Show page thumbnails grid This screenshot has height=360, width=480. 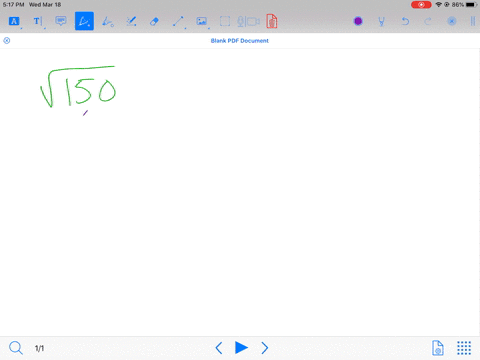pyautogui.click(x=464, y=348)
